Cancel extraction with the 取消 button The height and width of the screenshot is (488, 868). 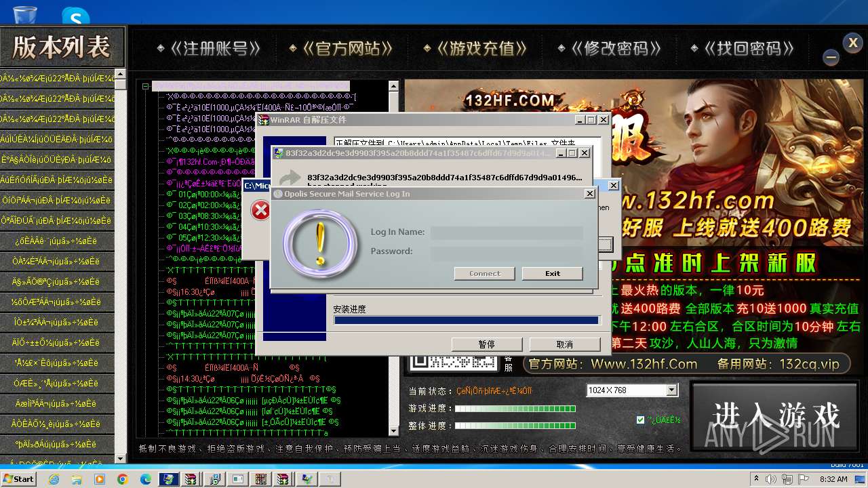pos(564,344)
